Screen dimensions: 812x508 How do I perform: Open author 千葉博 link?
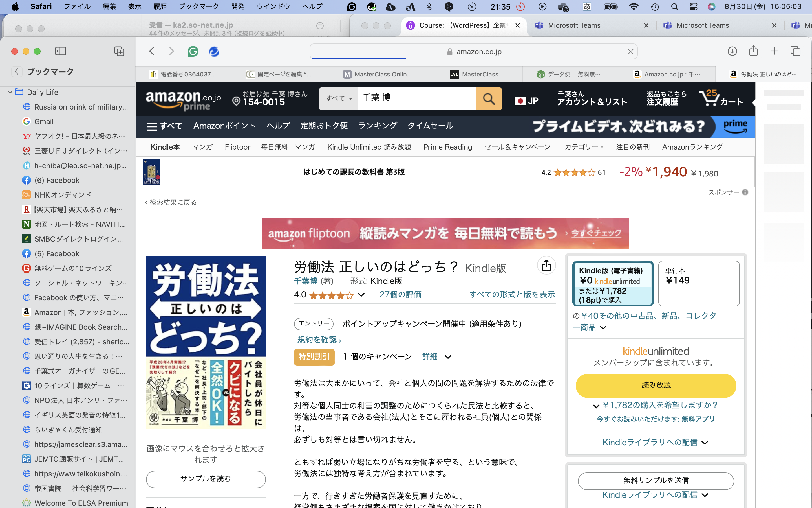306,281
